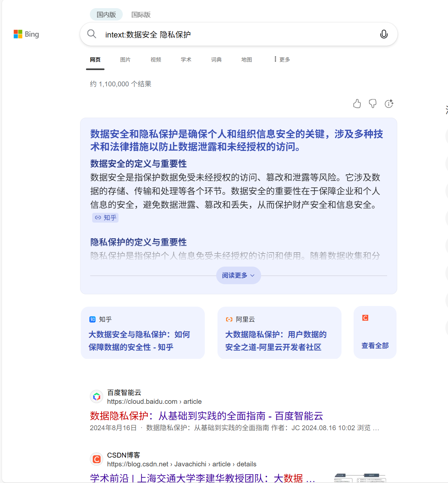448x483 pixels.
Task: Click the 阿里云 icon on the result card
Action: pos(229,319)
